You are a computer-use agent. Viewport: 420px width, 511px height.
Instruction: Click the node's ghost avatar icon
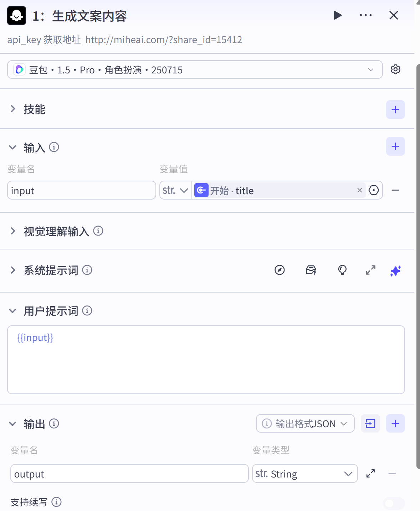pos(16,16)
